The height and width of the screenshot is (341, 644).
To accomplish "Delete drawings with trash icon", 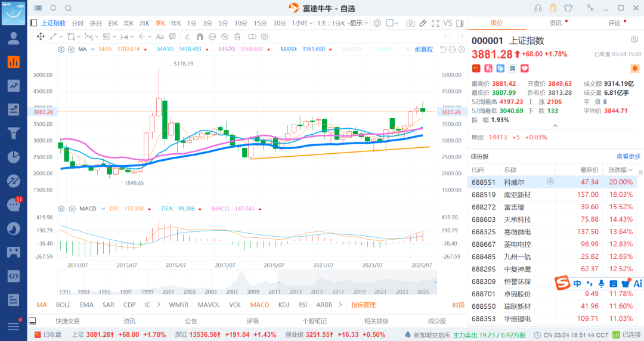I will [237, 36].
